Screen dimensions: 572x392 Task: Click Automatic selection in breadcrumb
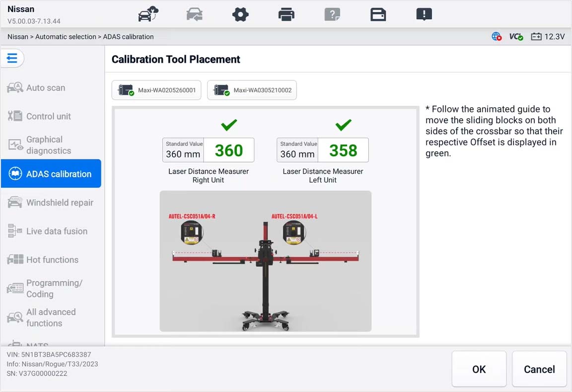point(66,36)
